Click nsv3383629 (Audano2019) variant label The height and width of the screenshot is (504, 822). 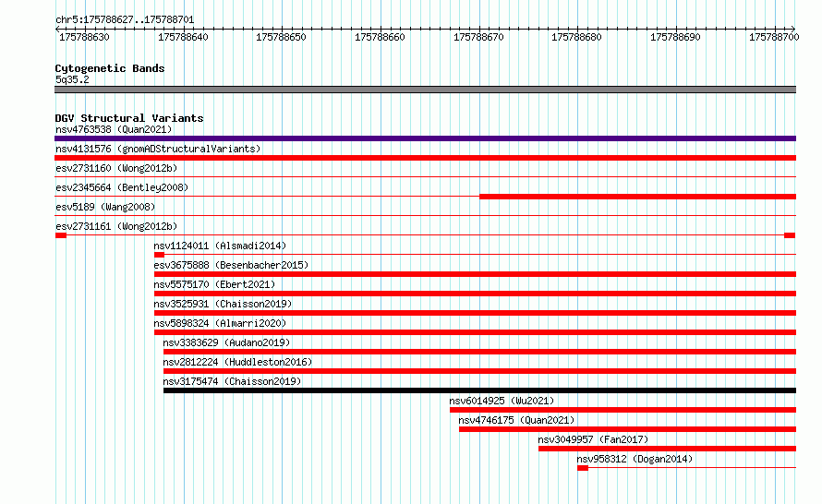pyautogui.click(x=226, y=342)
